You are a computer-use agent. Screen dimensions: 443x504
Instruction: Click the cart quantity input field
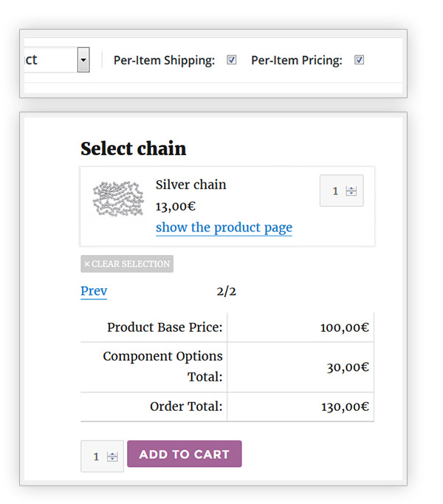click(x=96, y=457)
